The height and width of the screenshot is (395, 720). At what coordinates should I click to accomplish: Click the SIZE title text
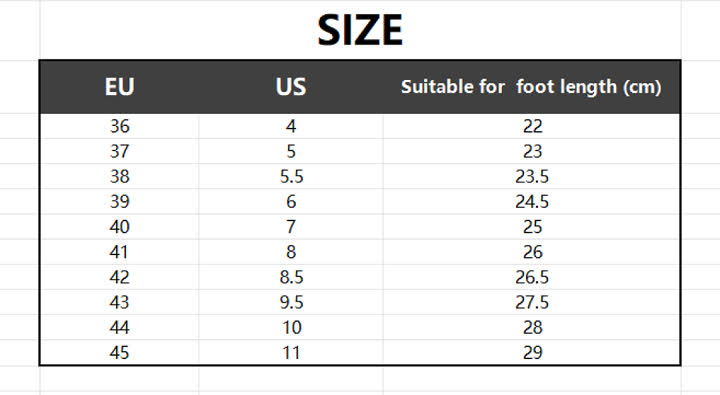360,30
